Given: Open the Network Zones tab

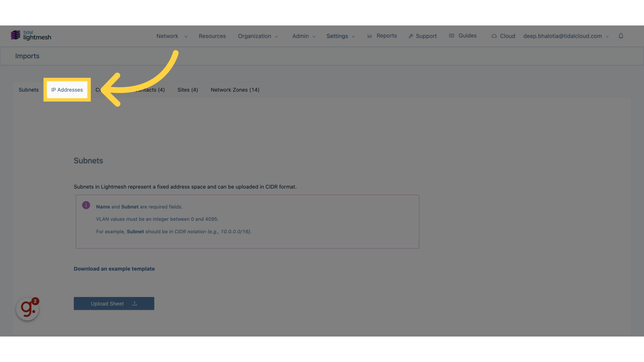Looking at the screenshot, I should pyautogui.click(x=235, y=90).
